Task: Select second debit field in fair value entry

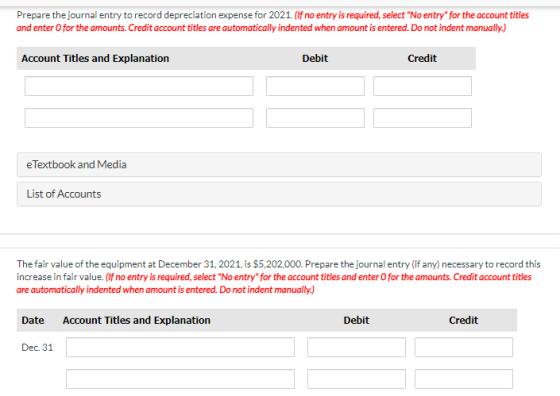Action: tap(356, 379)
